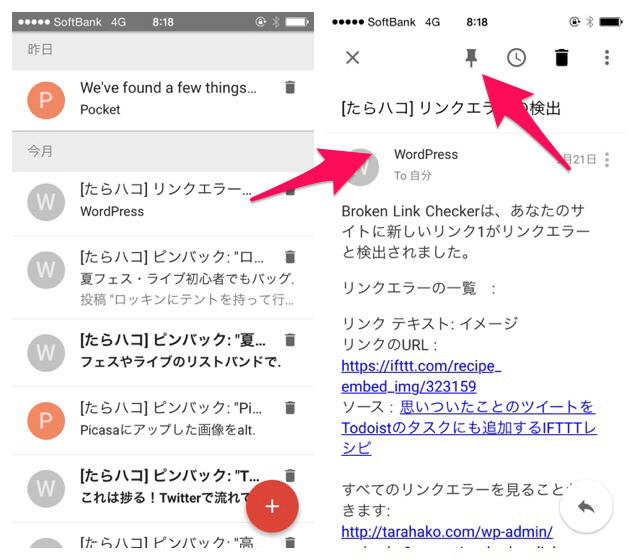Open the unread email フェスやライブのリストバンドで
This screenshot has width=640, height=560.
[x=163, y=353]
